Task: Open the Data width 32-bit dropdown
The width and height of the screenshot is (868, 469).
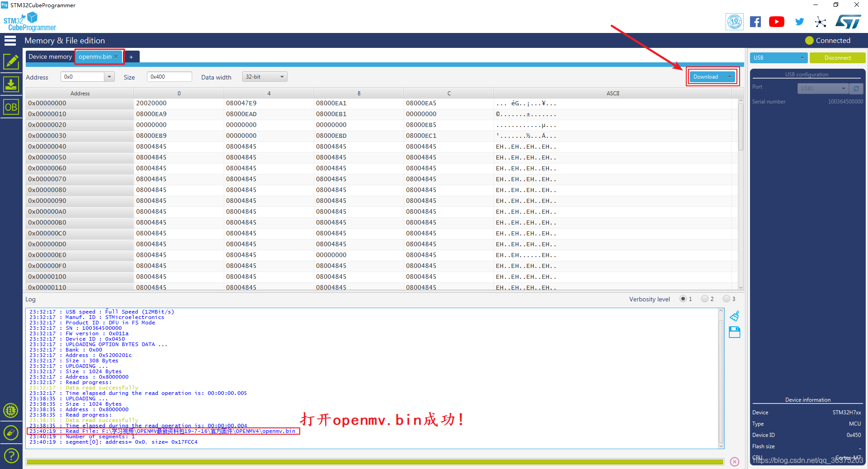Action: point(264,76)
